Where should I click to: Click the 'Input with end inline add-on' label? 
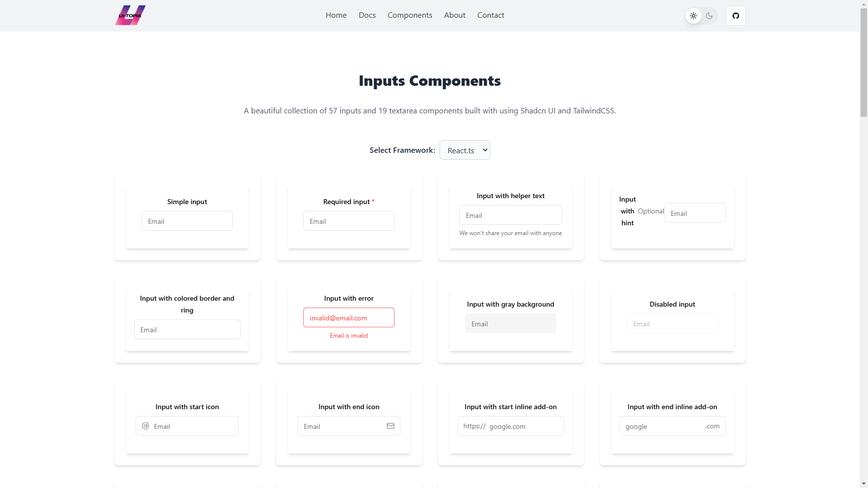tap(672, 407)
